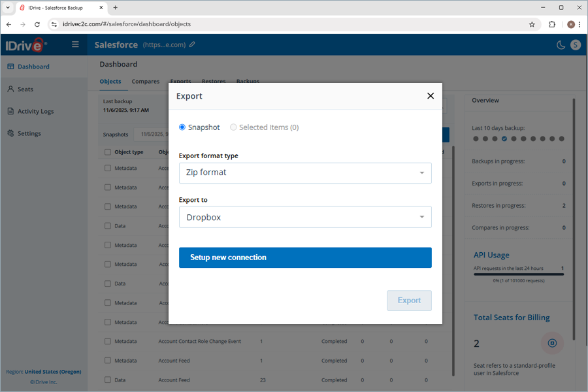Open the Export to Dropbox dropdown
Image resolution: width=588 pixels, height=392 pixels.
(305, 217)
